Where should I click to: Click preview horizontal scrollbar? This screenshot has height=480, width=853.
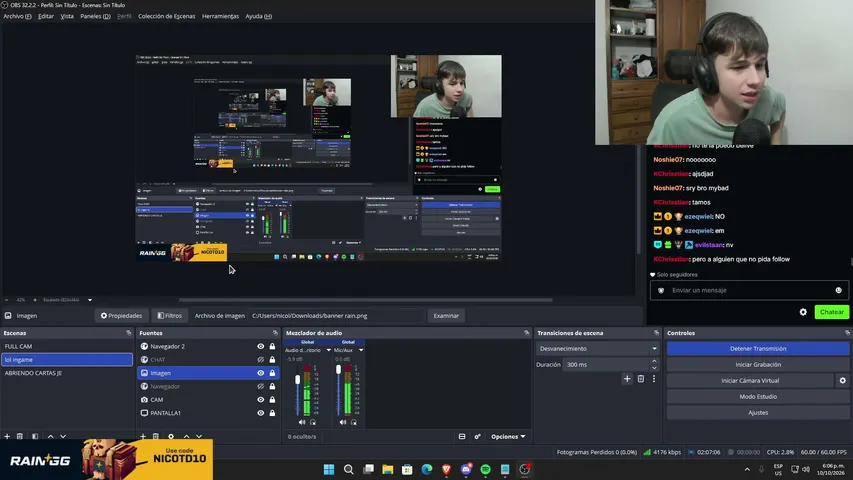click(366, 300)
